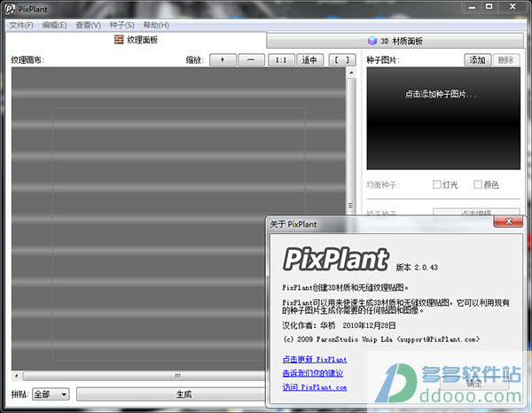
Task: Click 添加 to add a seed image
Action: click(x=477, y=60)
